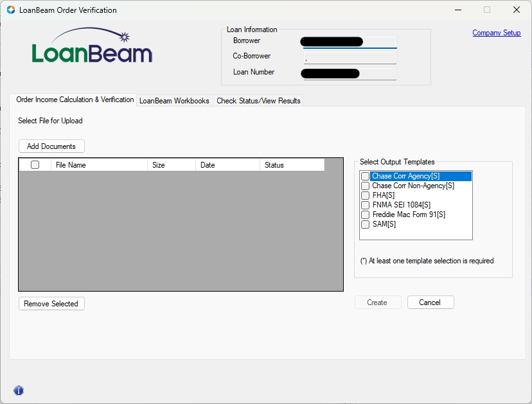Tick the FHA[S] template checkbox

tap(366, 195)
